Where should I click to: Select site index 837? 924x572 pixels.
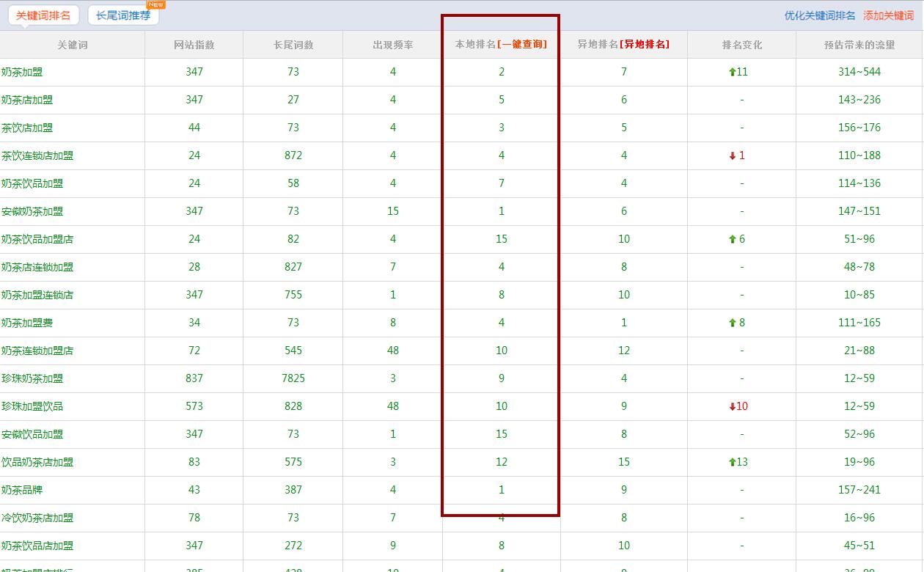194,378
